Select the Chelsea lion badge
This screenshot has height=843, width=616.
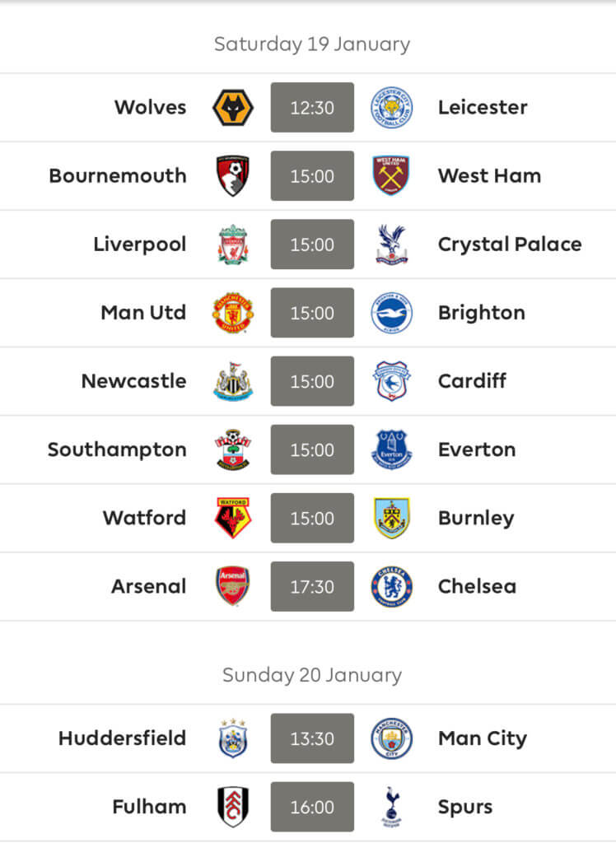(x=392, y=586)
